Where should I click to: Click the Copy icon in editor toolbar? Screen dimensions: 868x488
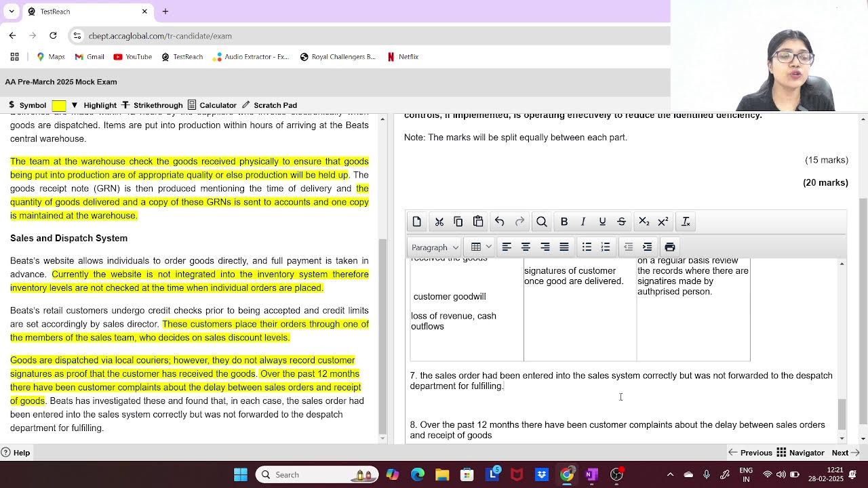(x=458, y=222)
